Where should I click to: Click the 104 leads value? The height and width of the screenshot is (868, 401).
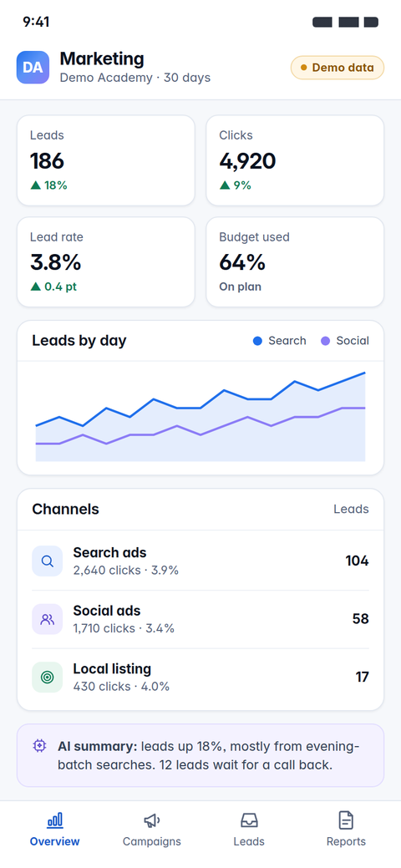[358, 561]
